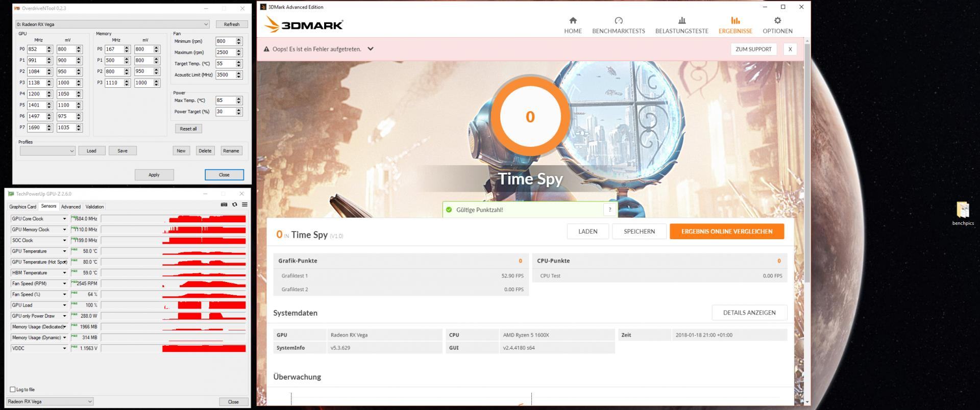The height and width of the screenshot is (410, 980).
Task: Open the benchpics desktop folder
Action: point(963,213)
